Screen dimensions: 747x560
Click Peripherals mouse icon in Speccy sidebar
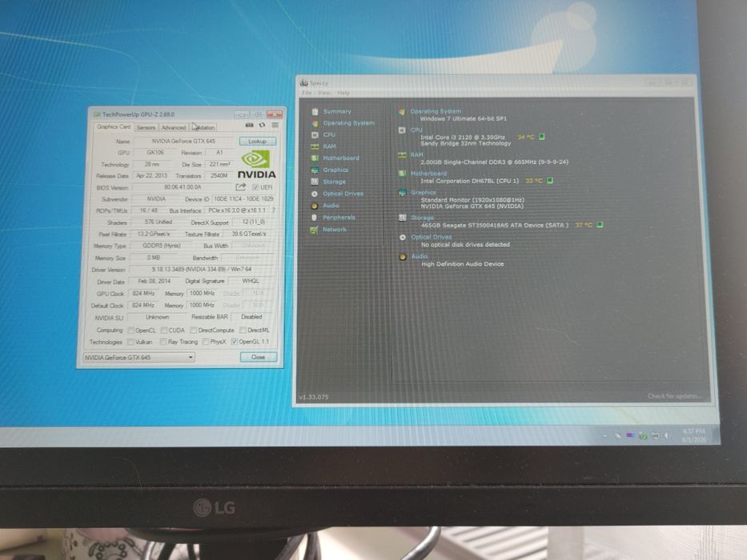click(x=314, y=218)
